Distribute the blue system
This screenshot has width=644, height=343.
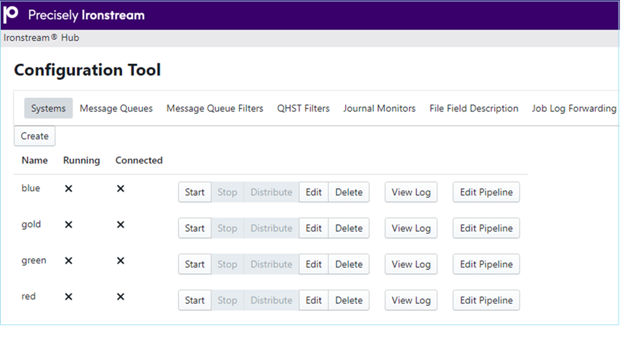coord(272,192)
